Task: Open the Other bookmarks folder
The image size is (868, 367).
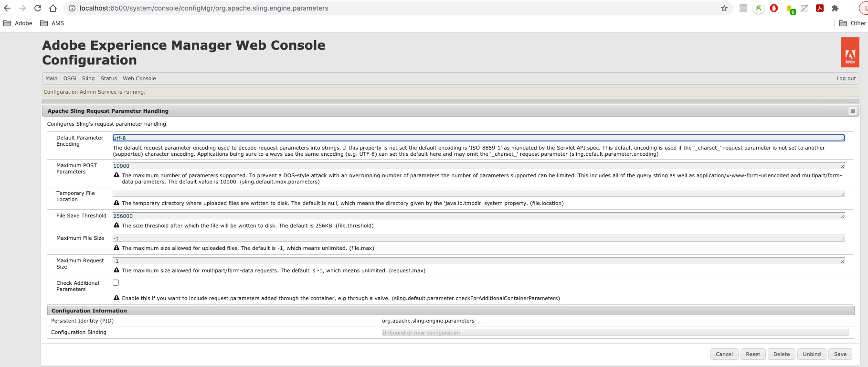Action: [x=853, y=23]
